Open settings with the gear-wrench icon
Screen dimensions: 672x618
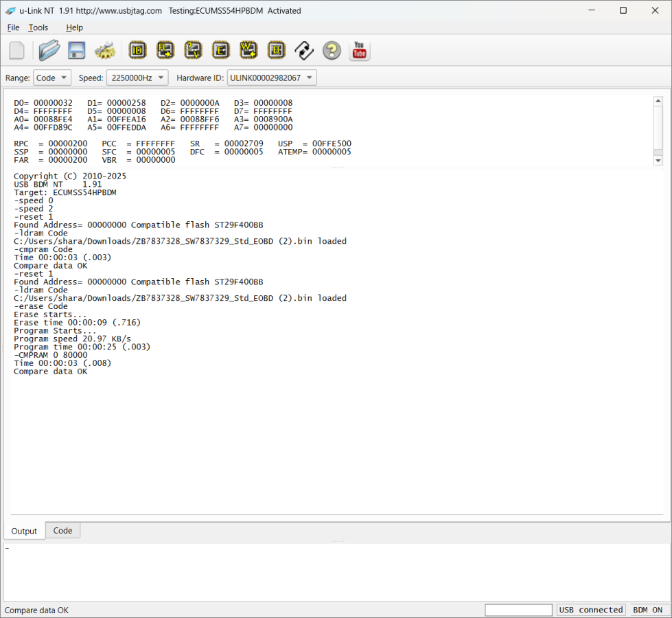[104, 51]
